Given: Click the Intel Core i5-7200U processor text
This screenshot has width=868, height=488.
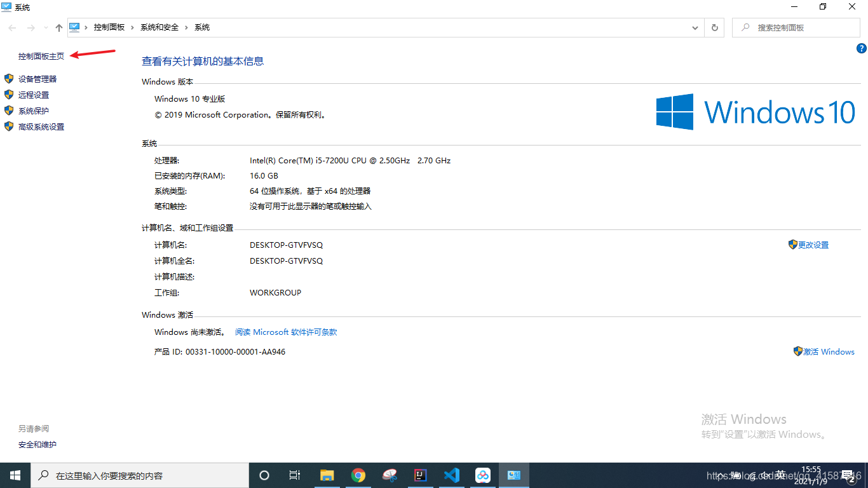Looking at the screenshot, I should coord(350,160).
